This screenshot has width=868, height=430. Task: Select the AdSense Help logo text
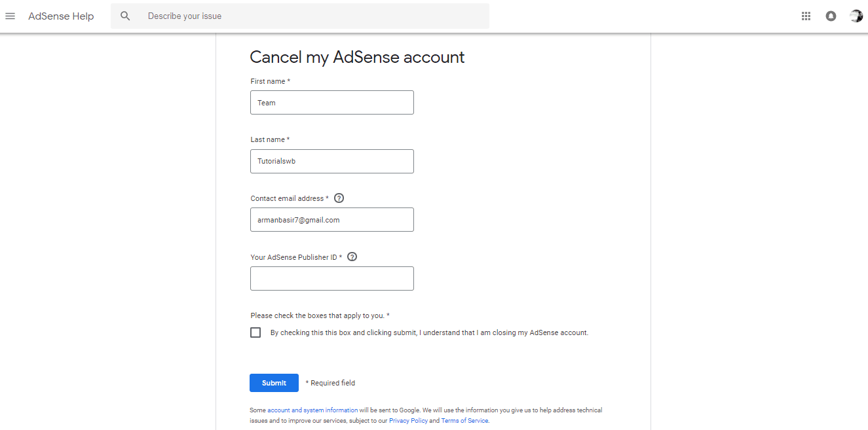coord(61,16)
